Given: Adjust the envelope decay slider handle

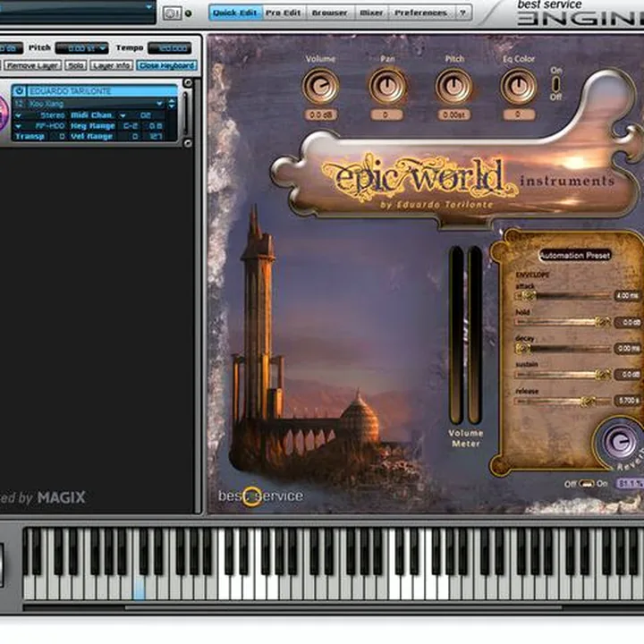Looking at the screenshot, I should click(521, 348).
